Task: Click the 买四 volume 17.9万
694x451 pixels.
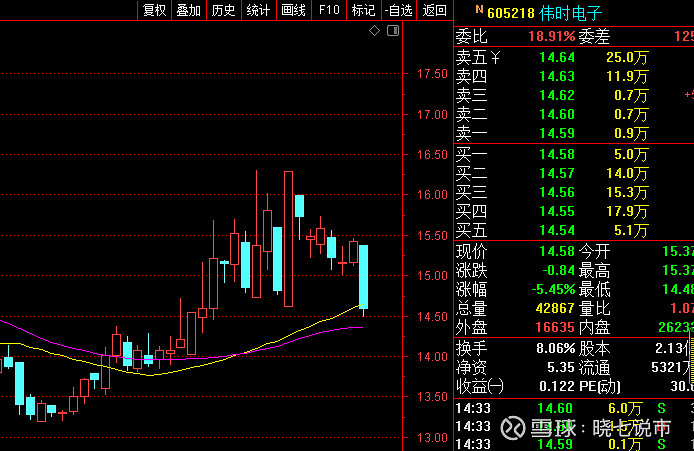Action: (627, 211)
